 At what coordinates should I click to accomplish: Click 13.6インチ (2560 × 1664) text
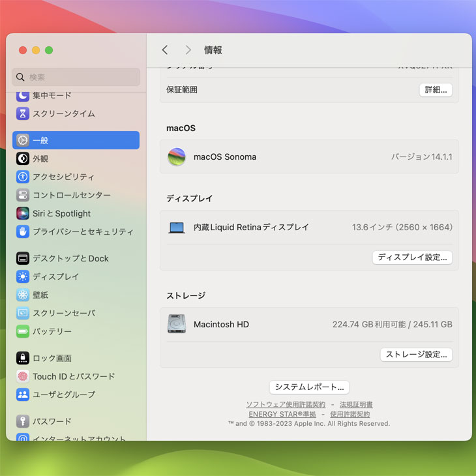[x=402, y=227]
